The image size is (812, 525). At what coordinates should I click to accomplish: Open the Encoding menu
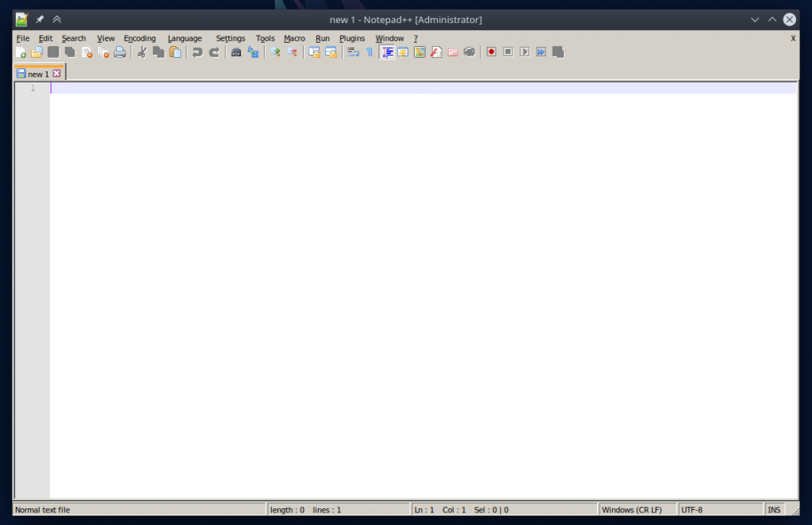tap(140, 38)
